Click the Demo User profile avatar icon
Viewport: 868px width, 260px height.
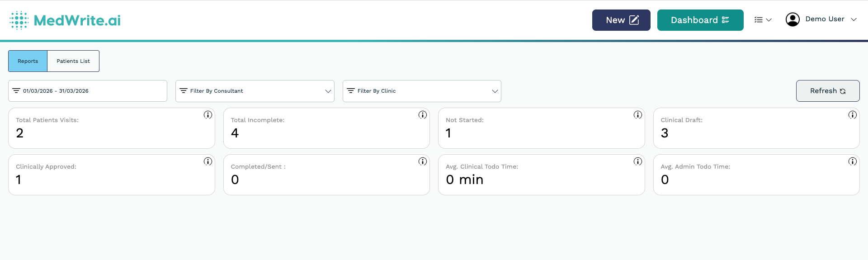[x=792, y=19]
